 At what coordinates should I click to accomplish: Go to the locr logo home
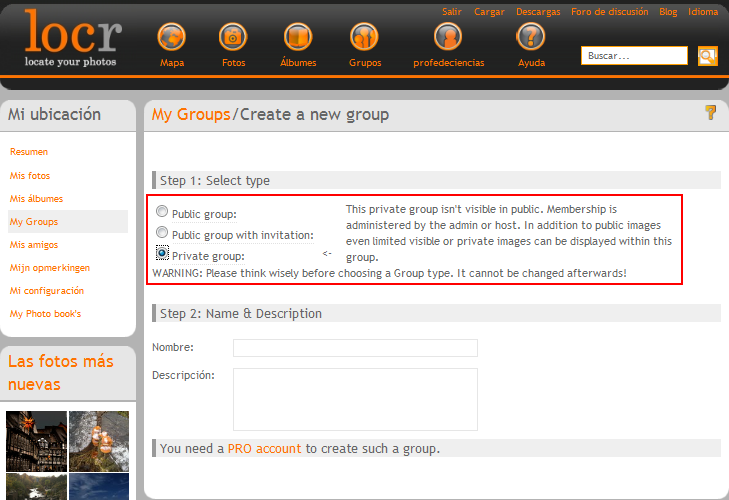point(72,38)
